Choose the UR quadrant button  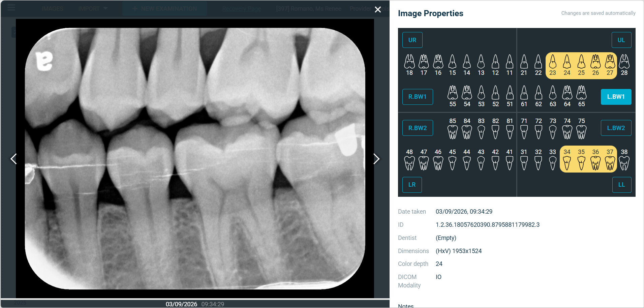tap(412, 40)
